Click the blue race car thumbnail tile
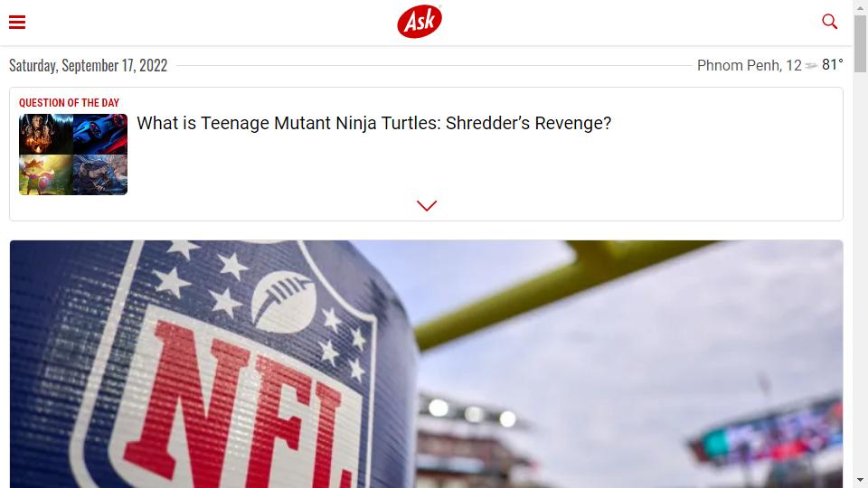This screenshot has width=868, height=488. coord(100,134)
